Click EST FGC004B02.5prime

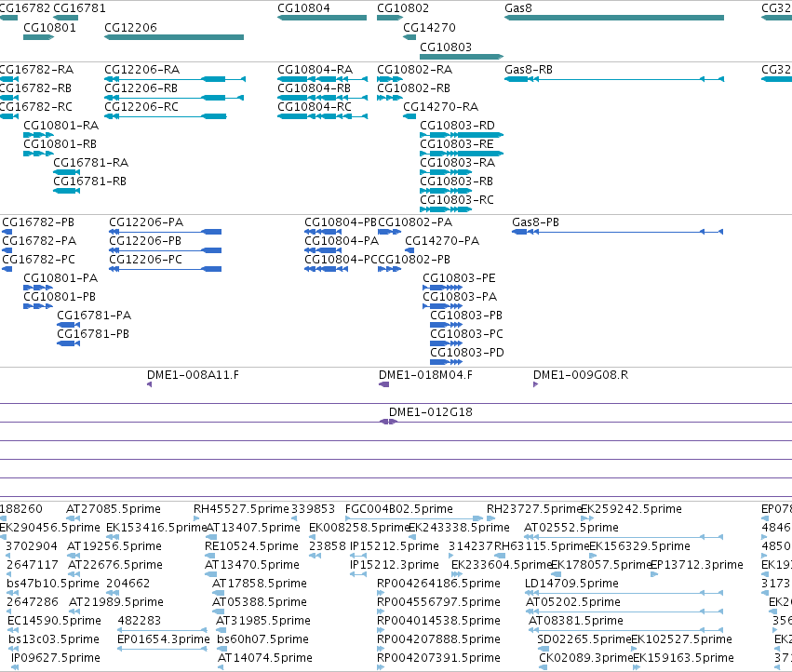click(399, 509)
